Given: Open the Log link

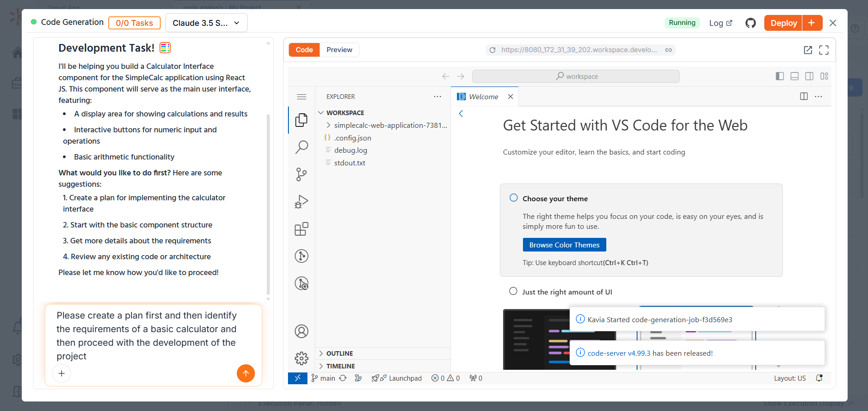Looking at the screenshot, I should [720, 23].
